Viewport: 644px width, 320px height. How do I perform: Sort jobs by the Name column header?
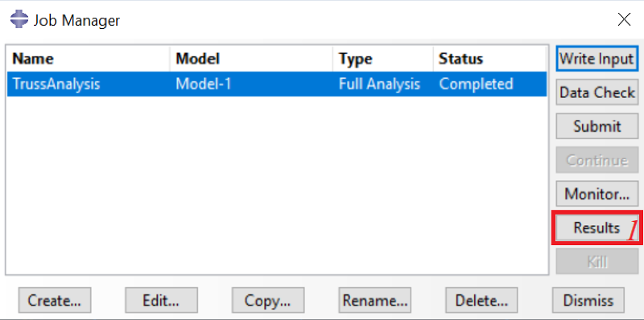(89, 59)
